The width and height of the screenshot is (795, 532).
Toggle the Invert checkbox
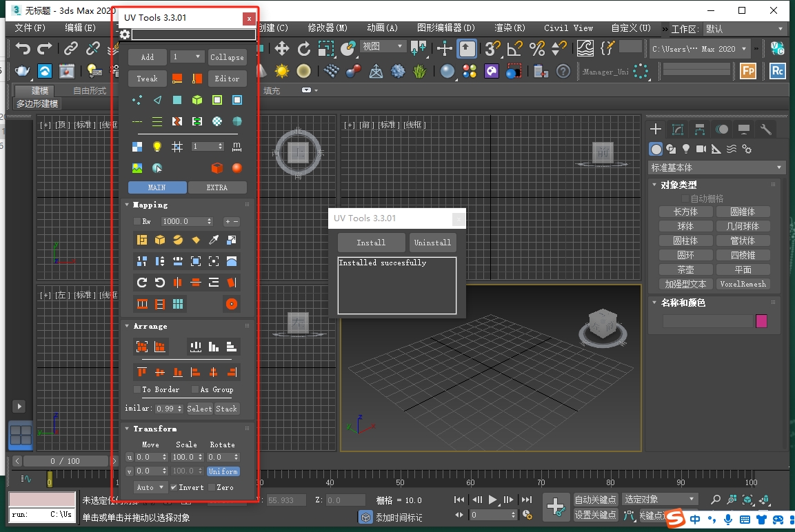[174, 487]
